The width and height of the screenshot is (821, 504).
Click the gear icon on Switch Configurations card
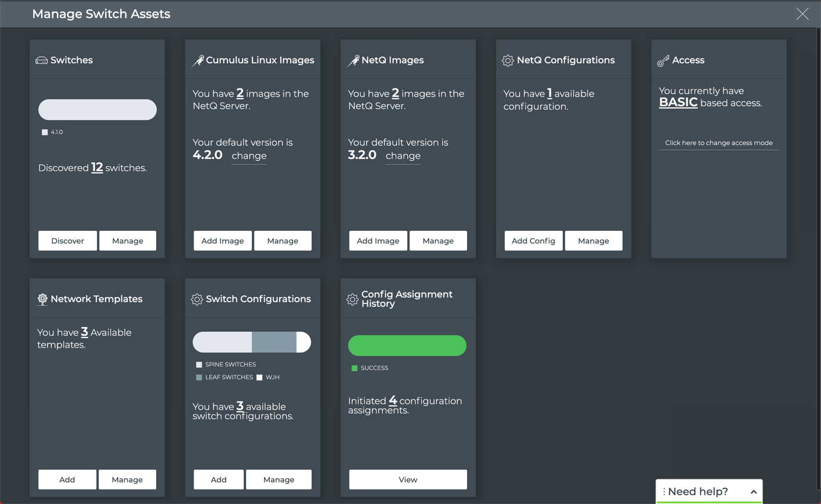coord(197,299)
